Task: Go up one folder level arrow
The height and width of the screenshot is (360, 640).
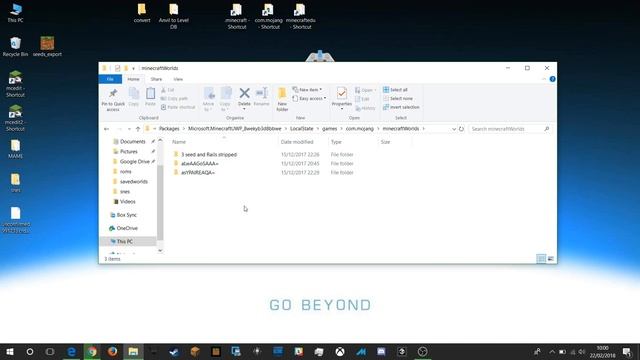Action: 138,129
